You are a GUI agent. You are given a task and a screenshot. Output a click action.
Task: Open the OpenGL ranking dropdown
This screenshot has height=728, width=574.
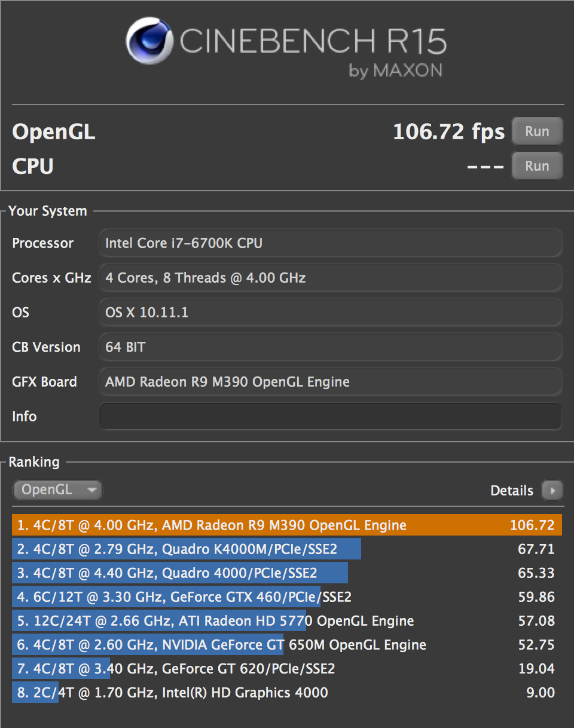[x=57, y=490]
